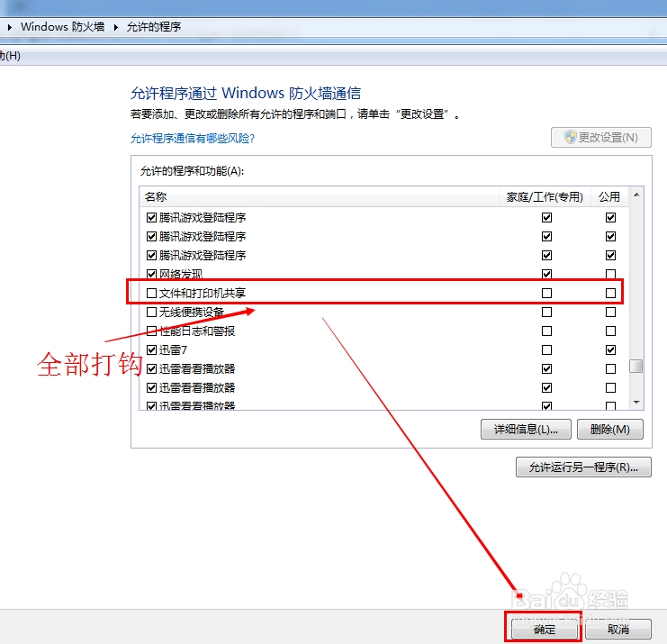The image size is (667, 644).
Task: Select the 文件和打印机共享 row text
Action: pos(202,294)
